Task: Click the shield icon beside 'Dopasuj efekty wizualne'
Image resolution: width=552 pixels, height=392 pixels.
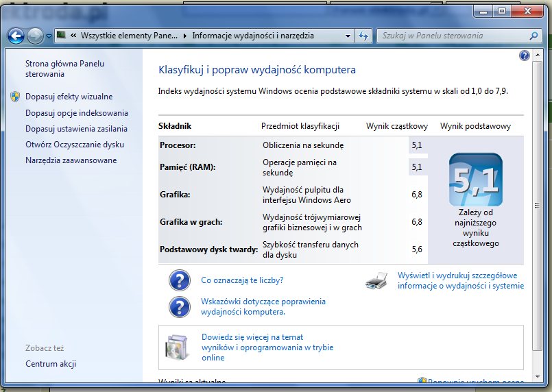Action: pos(15,97)
